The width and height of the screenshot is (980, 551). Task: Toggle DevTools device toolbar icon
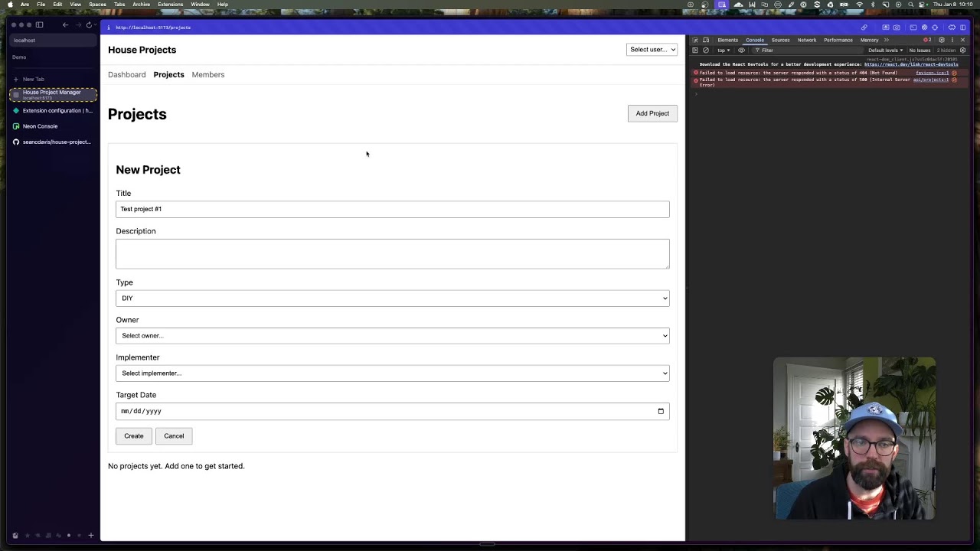click(x=706, y=40)
